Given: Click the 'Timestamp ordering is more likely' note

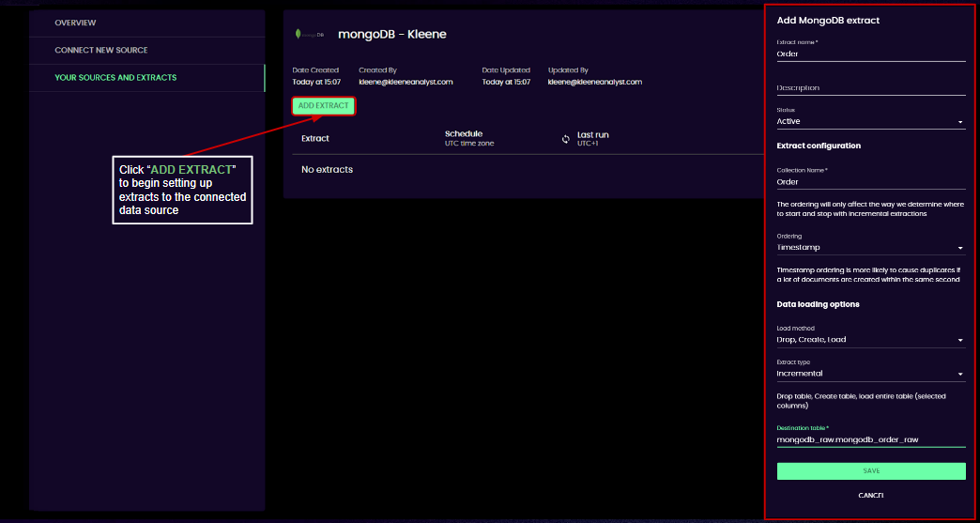Looking at the screenshot, I should [x=868, y=274].
